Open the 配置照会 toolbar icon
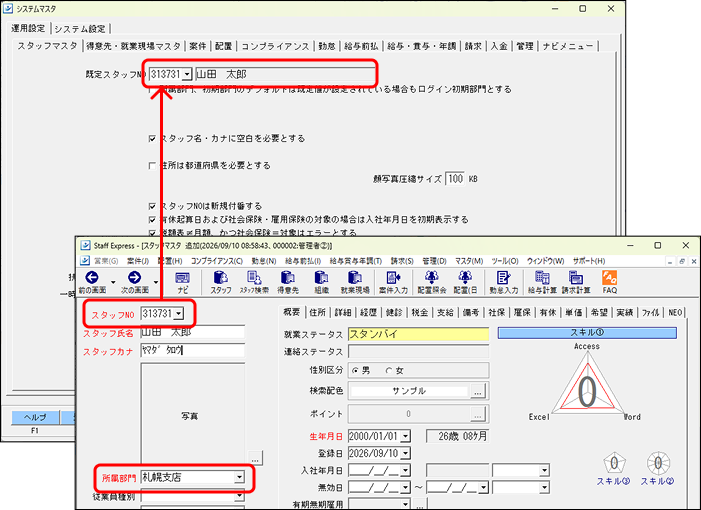The width and height of the screenshot is (701, 510). tap(432, 278)
